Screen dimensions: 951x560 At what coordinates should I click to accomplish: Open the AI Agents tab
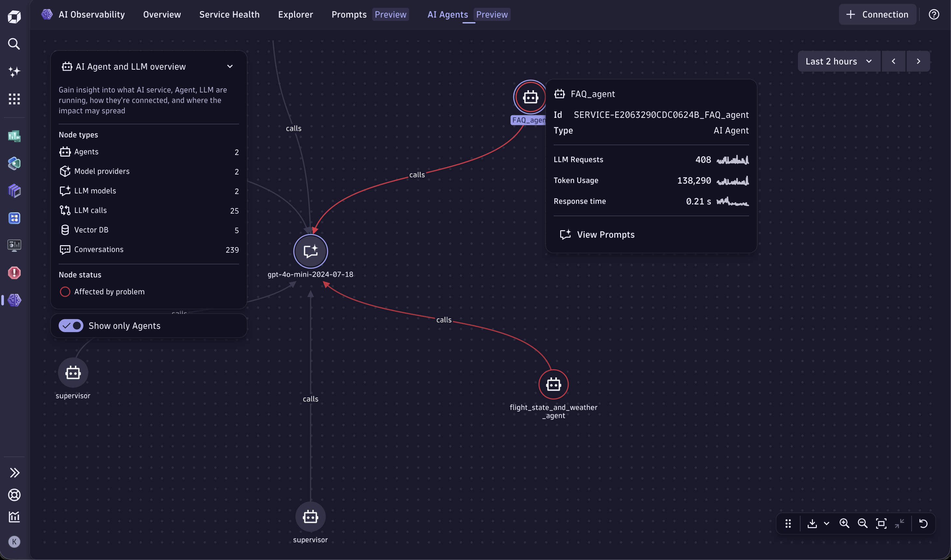point(447,14)
